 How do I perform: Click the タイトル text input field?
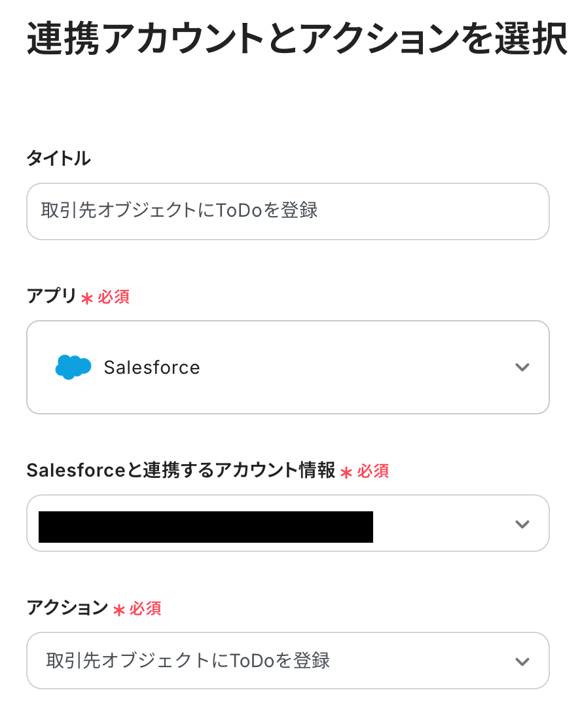287,211
